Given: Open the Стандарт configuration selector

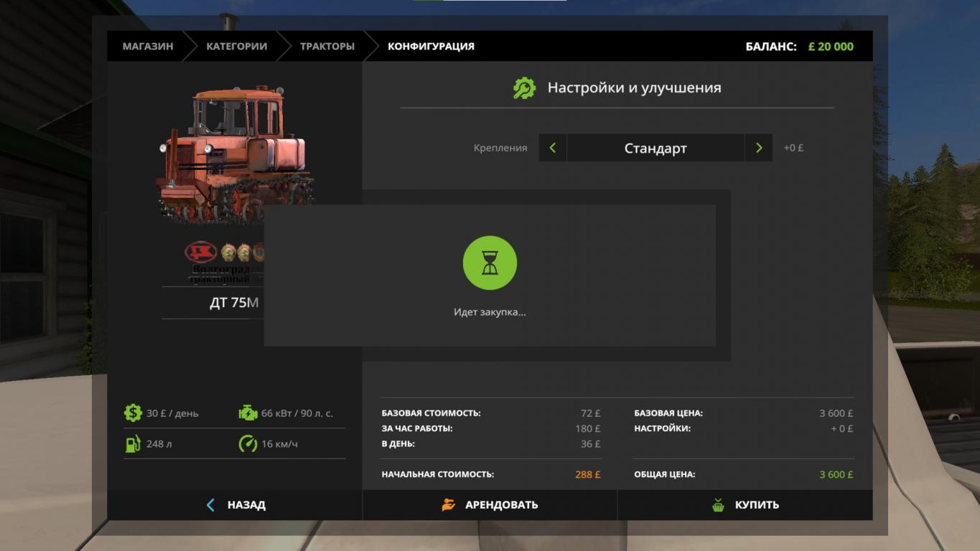Looking at the screenshot, I should [x=655, y=149].
